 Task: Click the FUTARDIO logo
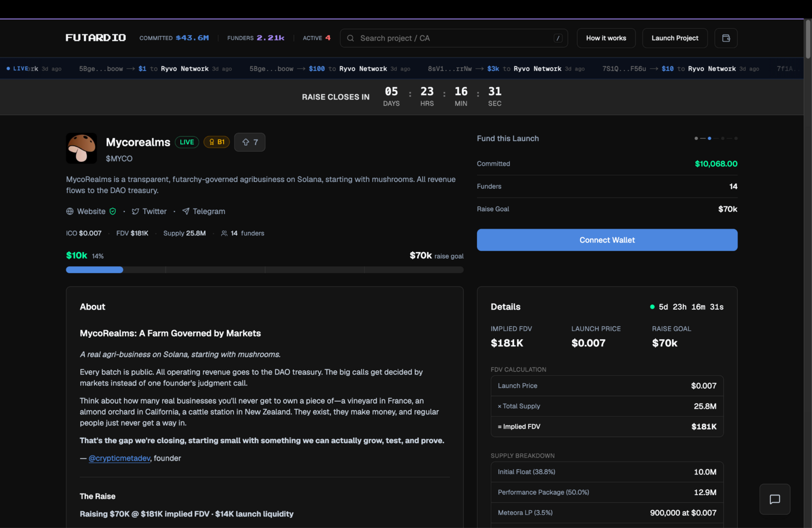click(x=95, y=38)
